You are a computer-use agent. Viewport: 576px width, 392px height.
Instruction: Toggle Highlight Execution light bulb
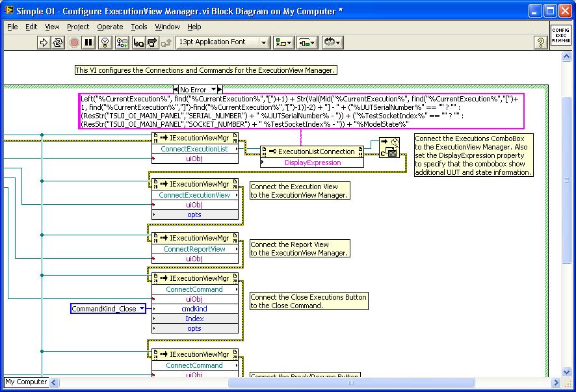coord(105,43)
